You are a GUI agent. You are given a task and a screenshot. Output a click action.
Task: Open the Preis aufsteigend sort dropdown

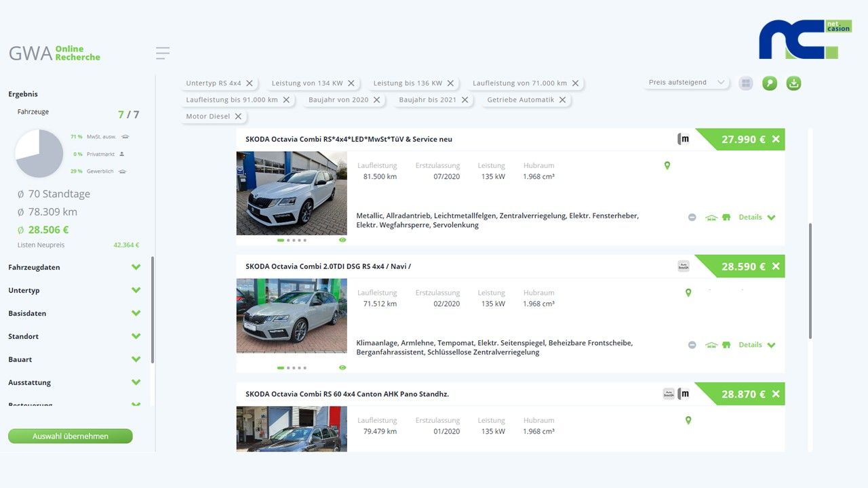(686, 83)
